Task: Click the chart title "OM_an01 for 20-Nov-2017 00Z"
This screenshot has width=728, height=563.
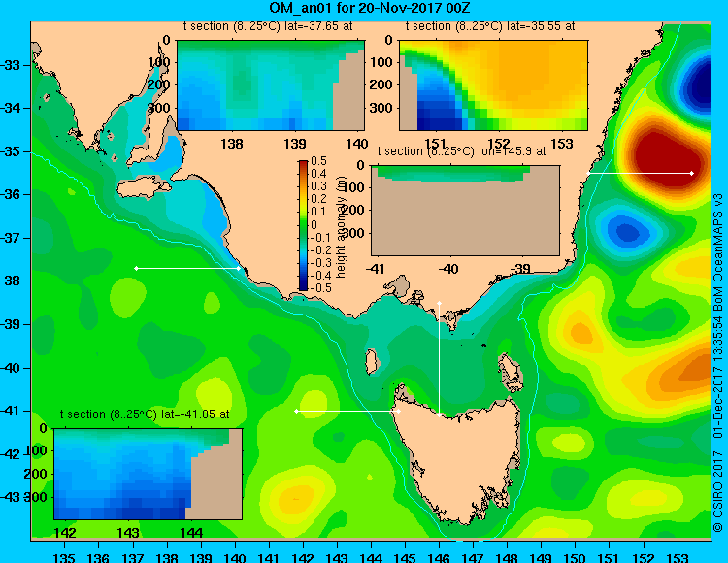Action: click(x=370, y=8)
